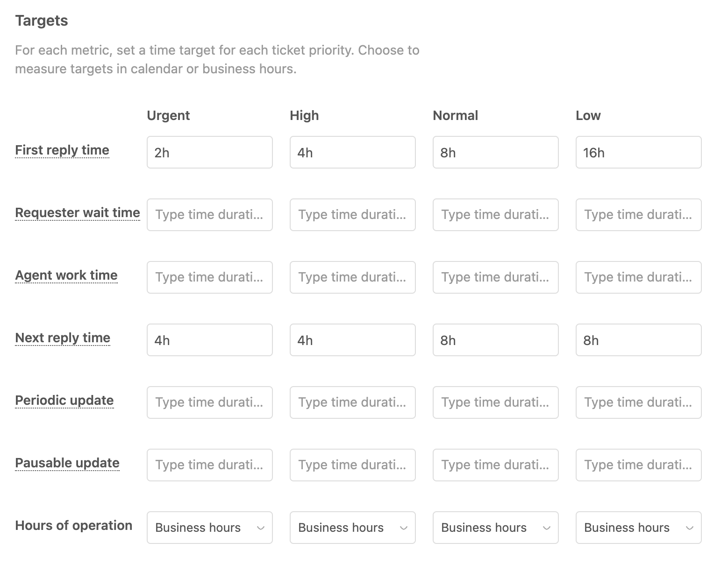
Task: Focus Urgent First reply time field
Action: [x=209, y=152]
